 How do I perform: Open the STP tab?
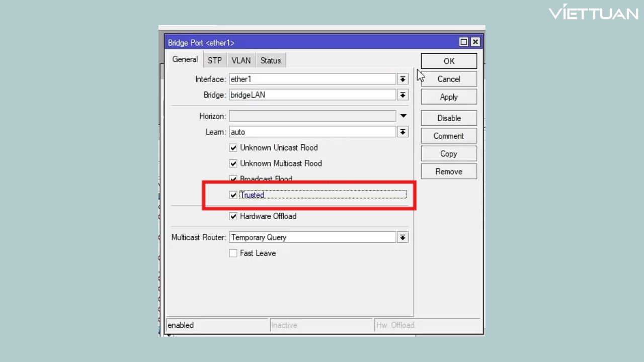tap(215, 60)
